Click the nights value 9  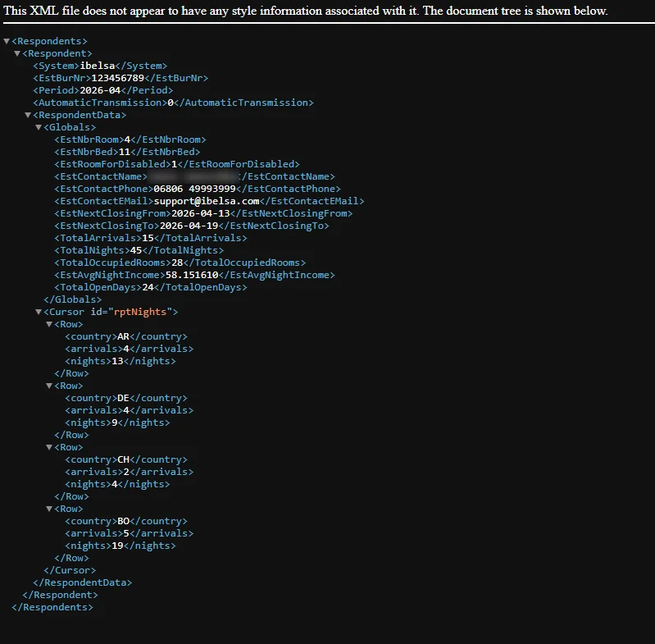point(115,423)
